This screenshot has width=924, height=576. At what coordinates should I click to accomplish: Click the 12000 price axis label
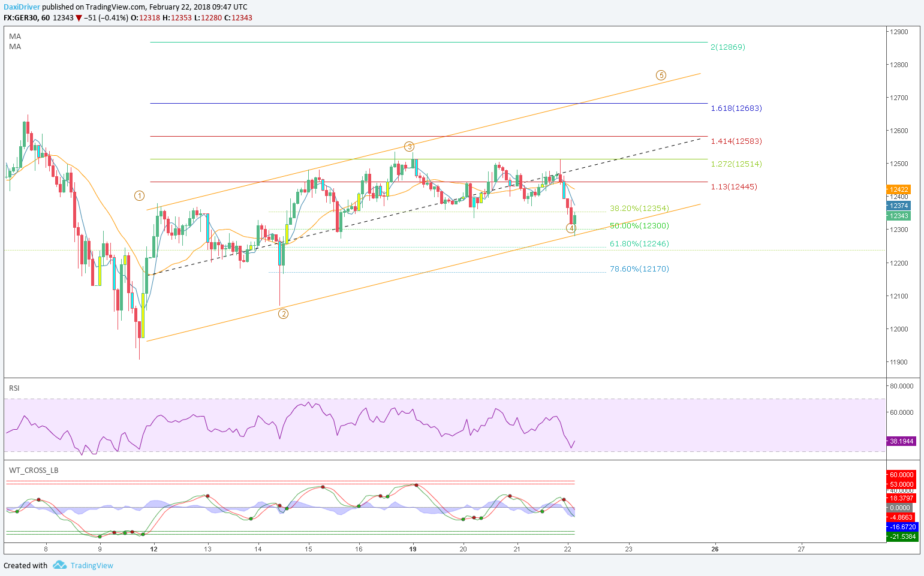(x=899, y=329)
